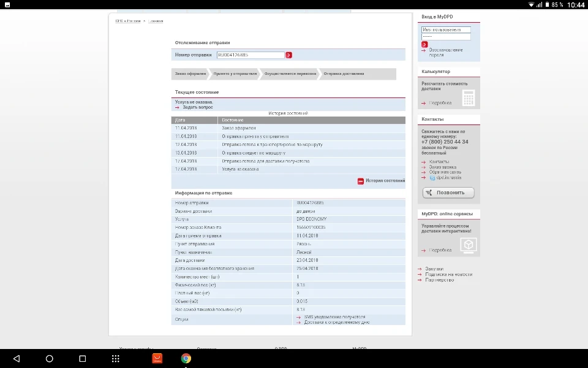This screenshot has height=368, width=588.
Task: Open the Восстановление пароля link
Action: pos(445,52)
